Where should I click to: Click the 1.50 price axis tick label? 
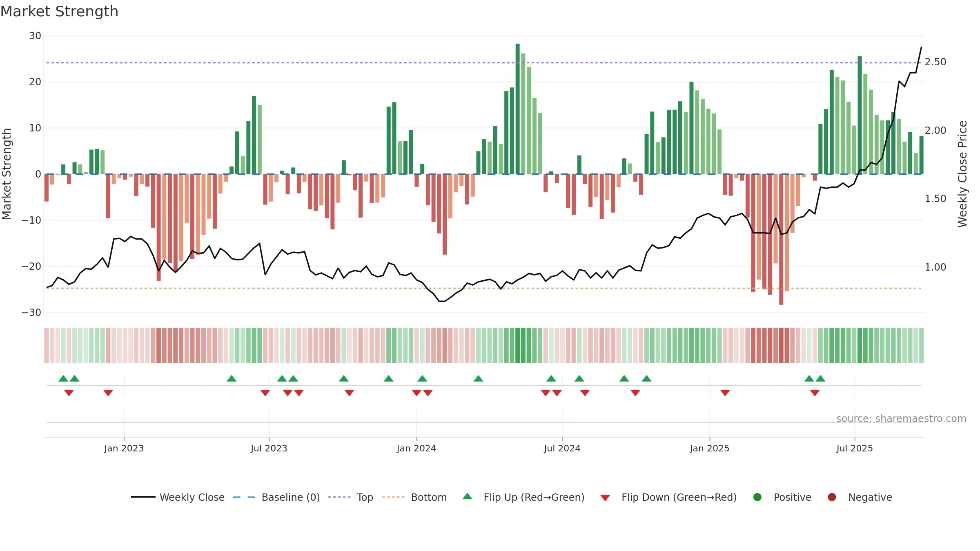[x=935, y=198]
